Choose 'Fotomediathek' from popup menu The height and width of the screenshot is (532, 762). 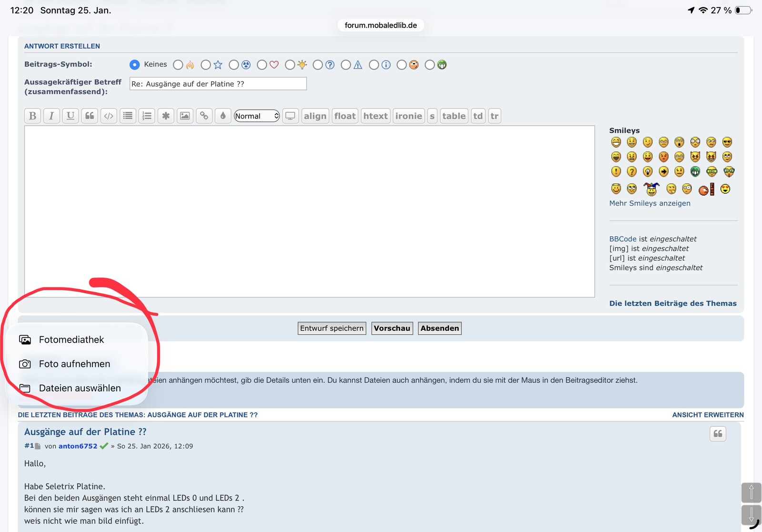71,340
